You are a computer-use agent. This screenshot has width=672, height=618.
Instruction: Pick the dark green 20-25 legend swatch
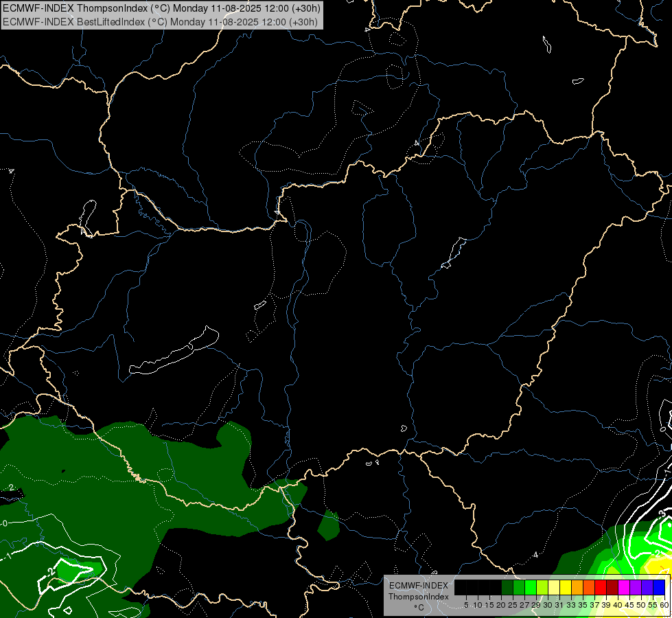[x=507, y=587]
